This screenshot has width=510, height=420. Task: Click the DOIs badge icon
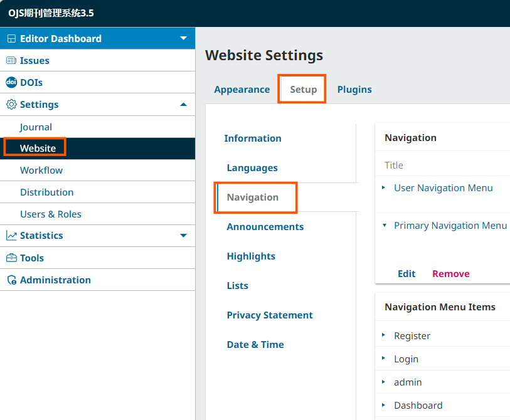click(11, 82)
